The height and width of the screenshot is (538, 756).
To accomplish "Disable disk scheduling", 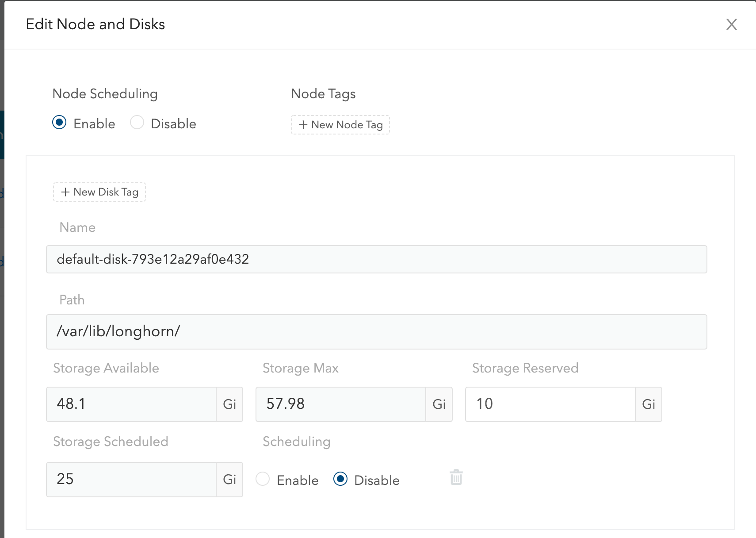I will pyautogui.click(x=340, y=480).
